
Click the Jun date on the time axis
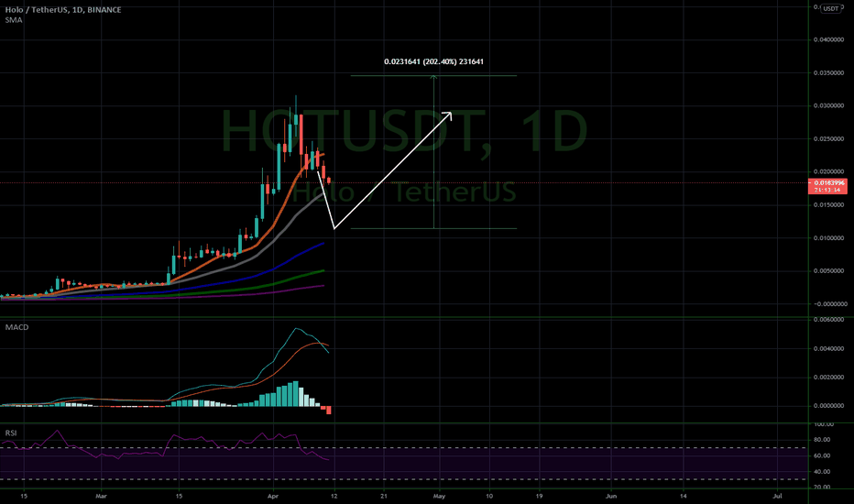pyautogui.click(x=611, y=497)
